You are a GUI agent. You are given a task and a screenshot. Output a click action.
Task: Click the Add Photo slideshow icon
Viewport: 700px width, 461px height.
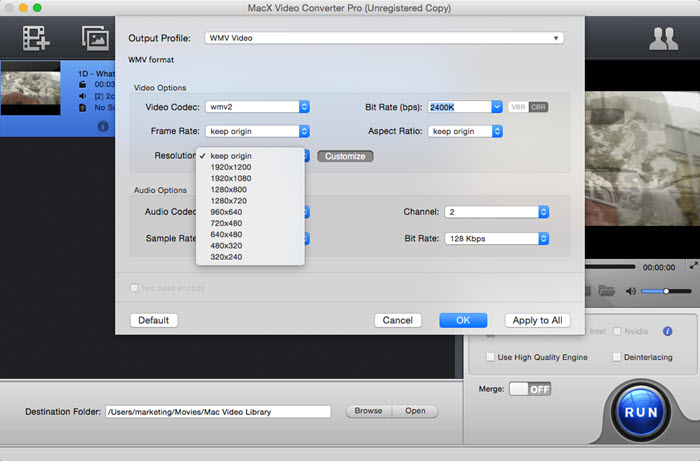pos(95,38)
